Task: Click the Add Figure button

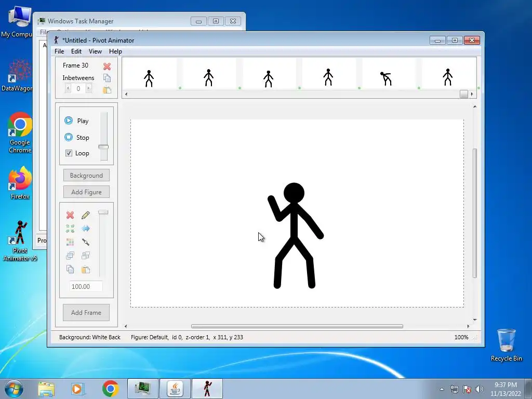Action: click(x=86, y=192)
